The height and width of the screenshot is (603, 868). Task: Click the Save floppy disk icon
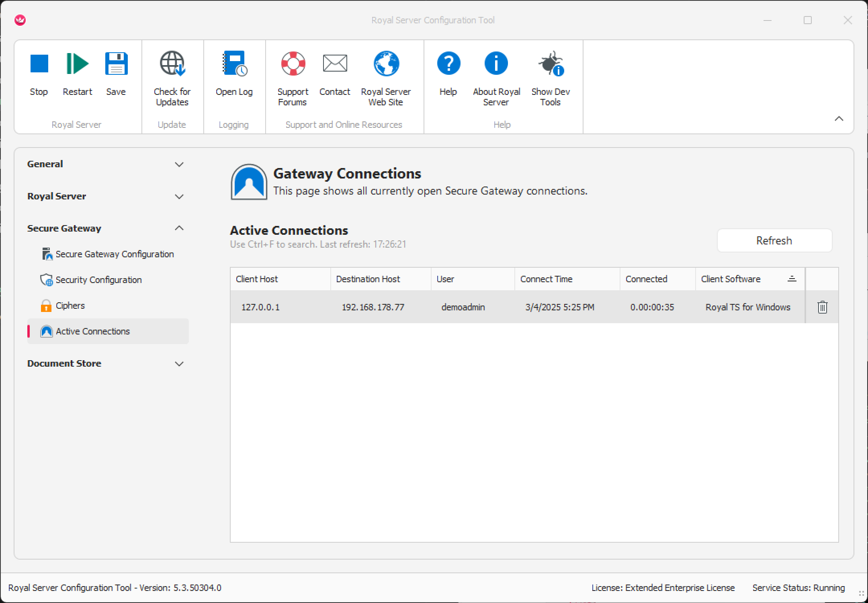116,64
